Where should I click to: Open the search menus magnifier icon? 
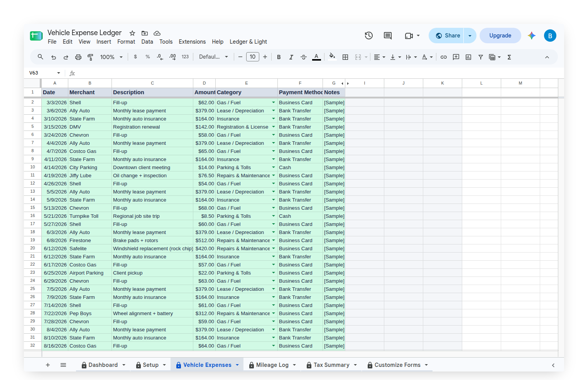[40, 57]
